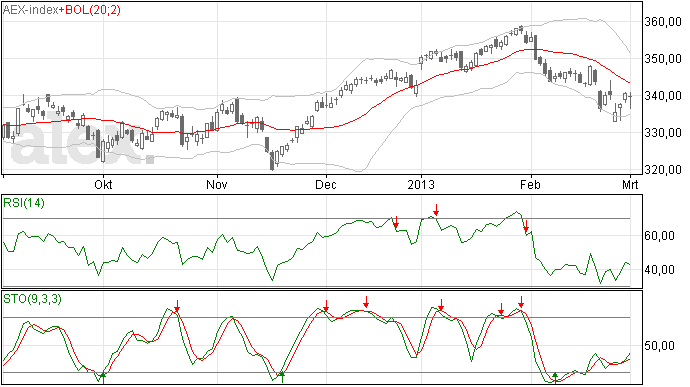Click red sell arrow in RSI panel just before Feb
Image resolution: width=690 pixels, height=387 pixels.
[x=526, y=226]
